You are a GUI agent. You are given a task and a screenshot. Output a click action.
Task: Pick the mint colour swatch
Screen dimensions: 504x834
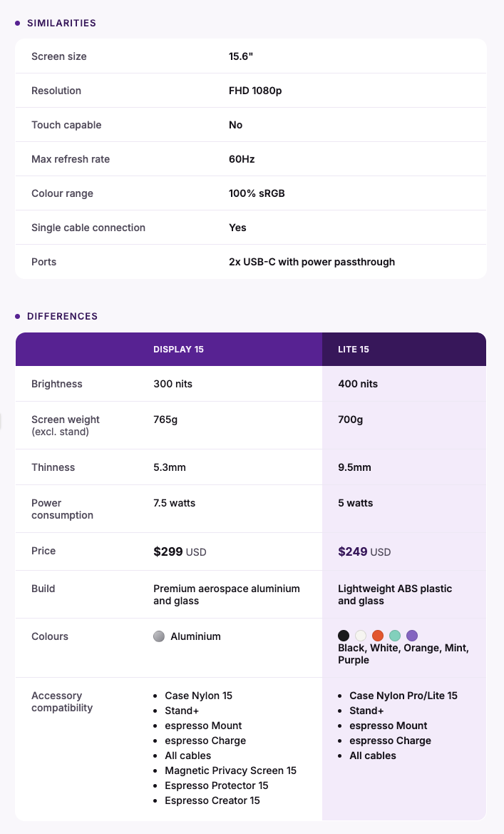coord(394,635)
